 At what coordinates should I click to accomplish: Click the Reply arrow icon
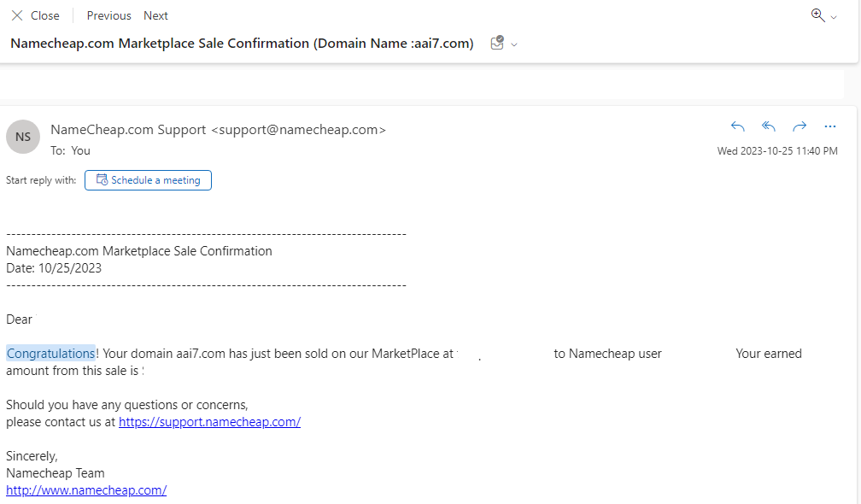pos(737,126)
